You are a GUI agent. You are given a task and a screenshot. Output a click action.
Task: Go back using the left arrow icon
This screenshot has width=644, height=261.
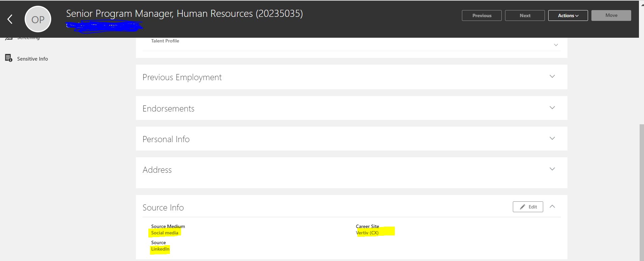(10, 19)
